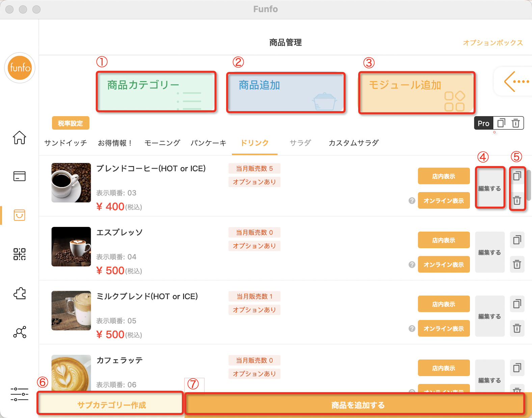Toggle オンライン表示 for エスプレッソ
The image size is (532, 418).
tap(444, 265)
